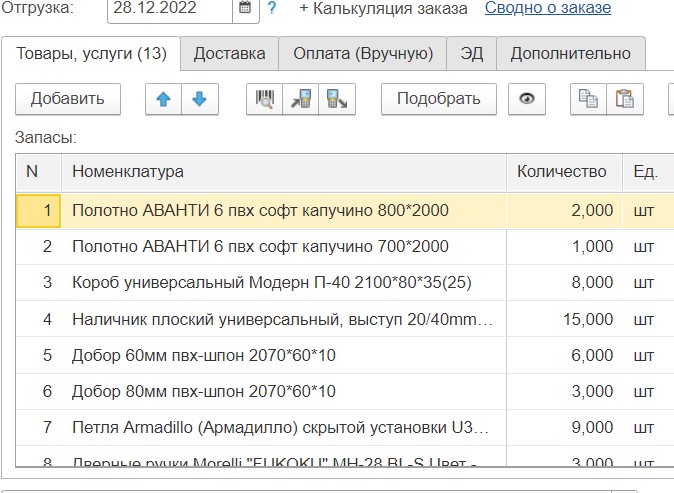Expand the Калькуляция заказа section
This screenshot has height=493, width=674.
tap(383, 9)
